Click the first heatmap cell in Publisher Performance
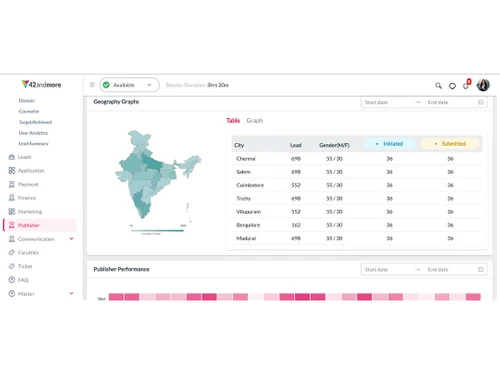 [116, 297]
